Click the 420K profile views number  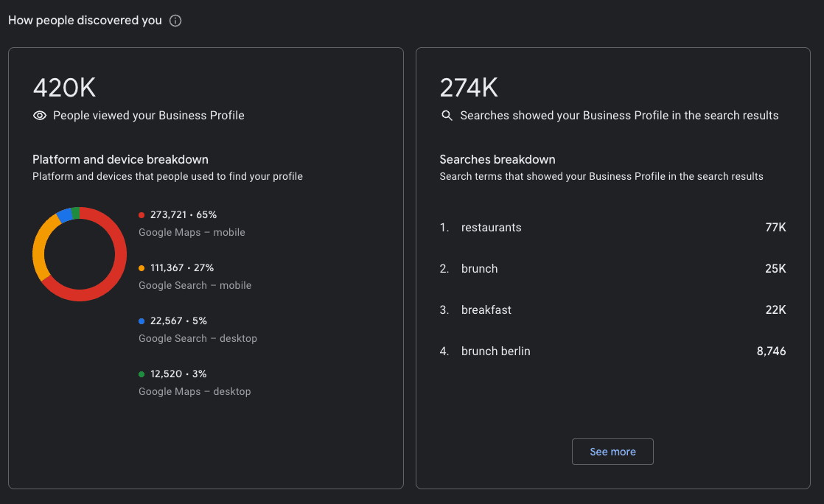pos(64,88)
